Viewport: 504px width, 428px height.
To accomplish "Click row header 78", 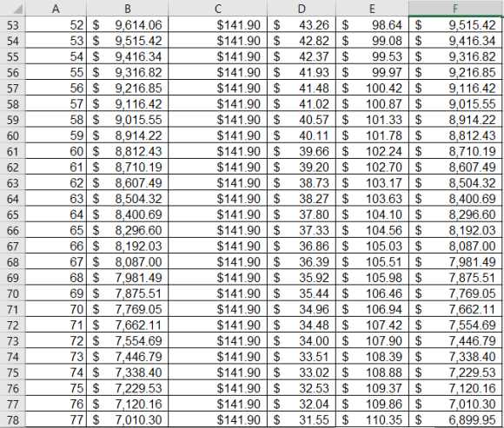I will coord(12,420).
